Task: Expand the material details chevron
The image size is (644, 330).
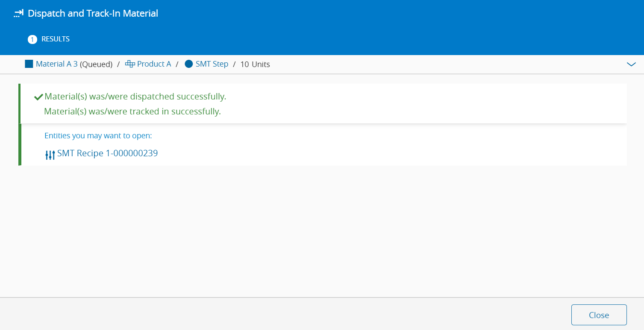Action: click(x=631, y=64)
